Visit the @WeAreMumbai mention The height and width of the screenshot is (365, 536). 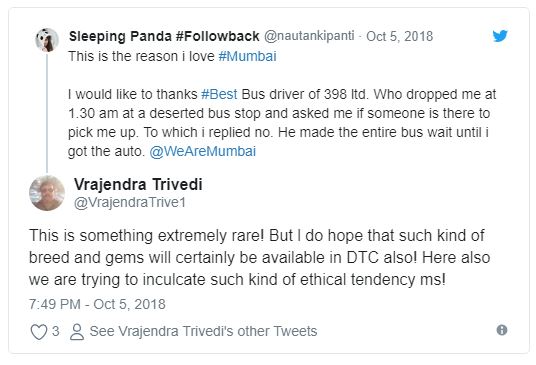tap(203, 151)
